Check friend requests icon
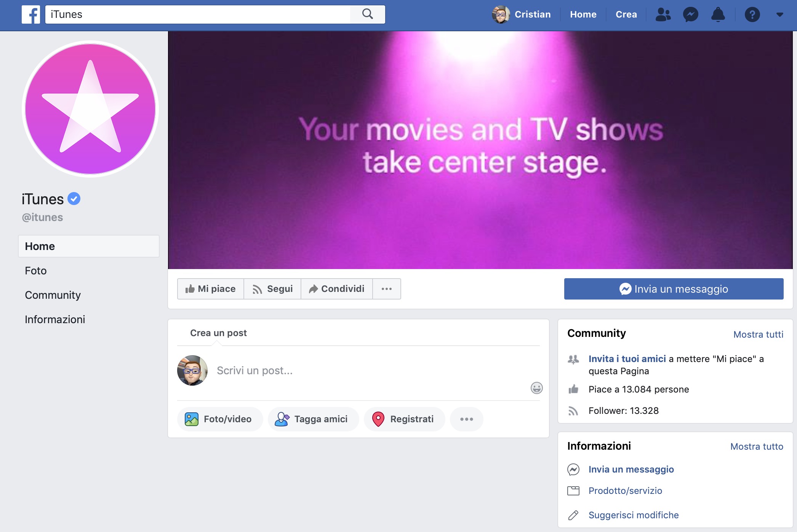The width and height of the screenshot is (797, 532). click(x=663, y=14)
